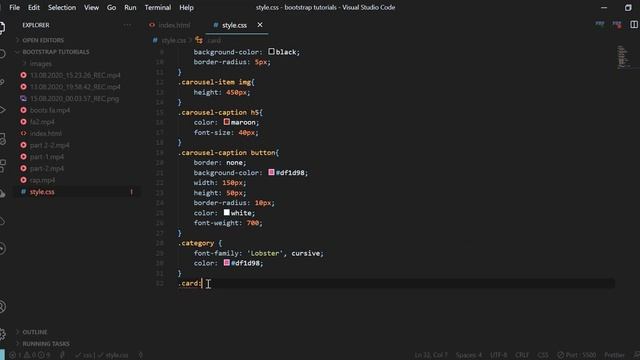
Task: Open 15.08.2020_00.03.57_REC.png file
Action: [74, 98]
